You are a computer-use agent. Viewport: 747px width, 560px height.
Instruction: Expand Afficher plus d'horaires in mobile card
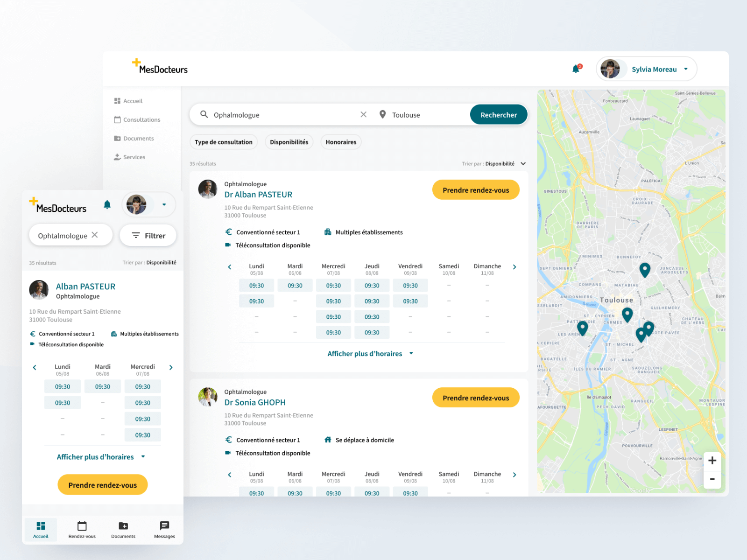101,457
